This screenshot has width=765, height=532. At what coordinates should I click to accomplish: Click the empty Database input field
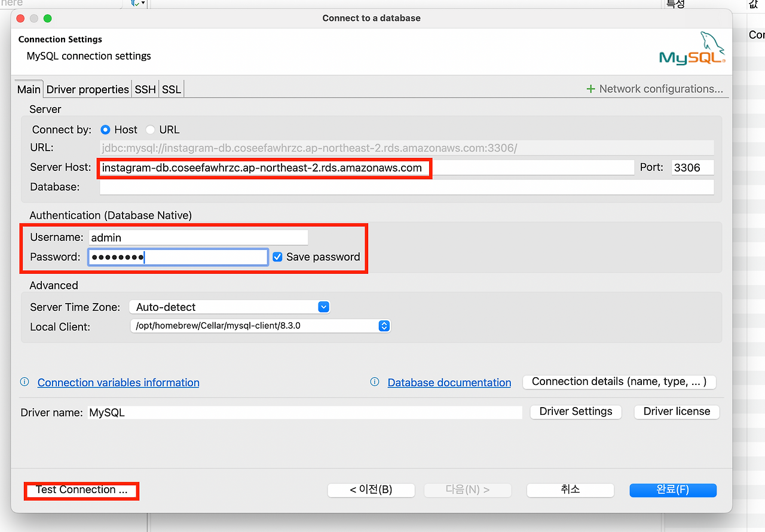pos(406,187)
